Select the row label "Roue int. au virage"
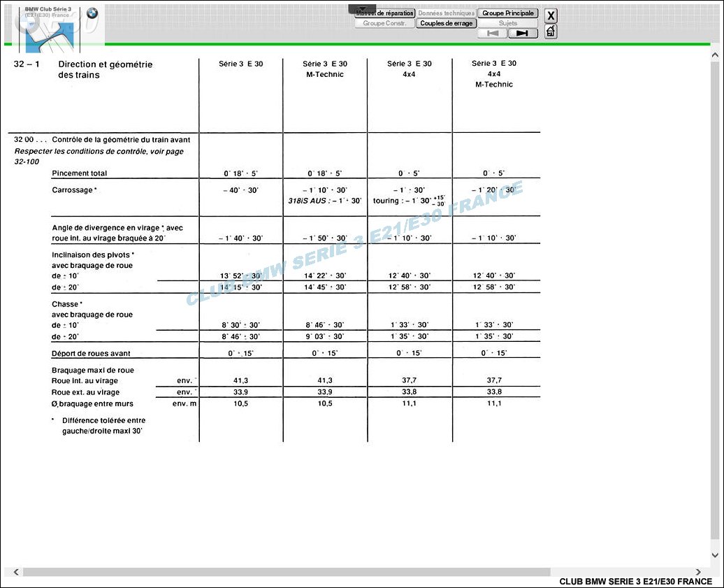The image size is (724, 588). 85,380
